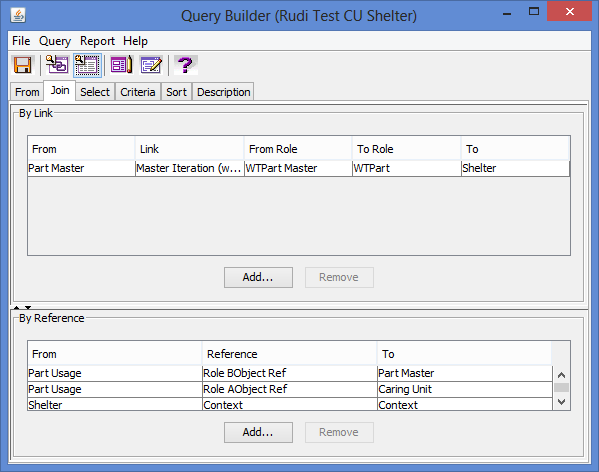Collapse the lower pane with split-pane down arrow
Screen dimensions: 599x472
point(28,307)
